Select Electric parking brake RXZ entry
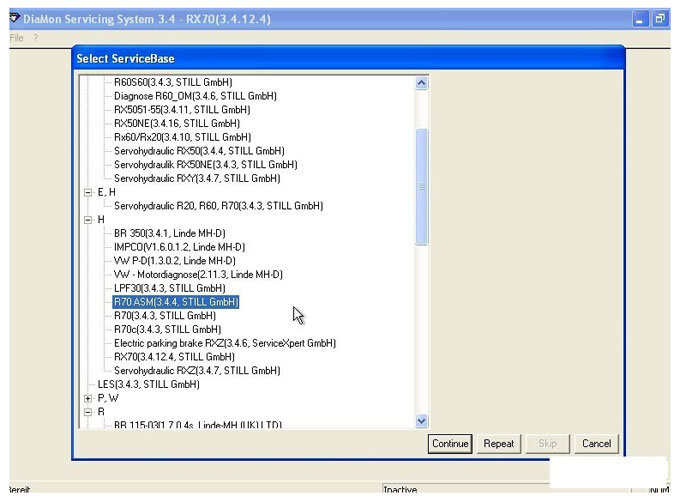Image resolution: width=680 pixels, height=502 pixels. click(x=225, y=343)
